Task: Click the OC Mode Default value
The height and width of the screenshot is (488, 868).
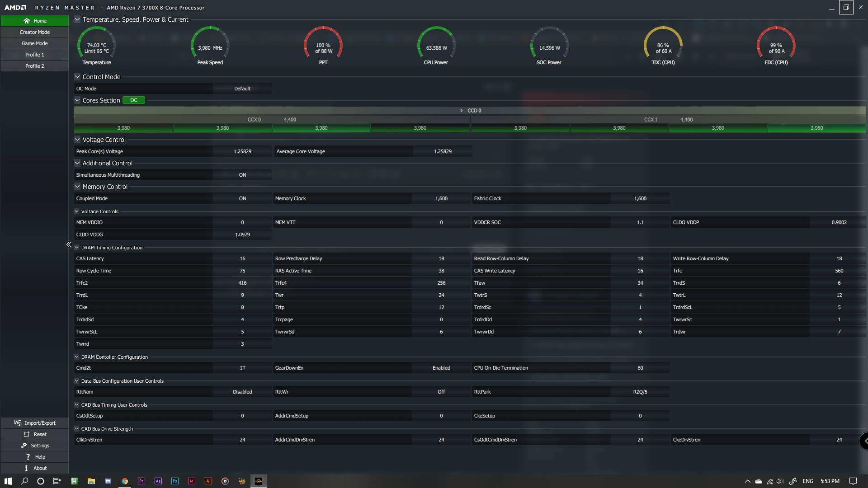Action: 242,89
